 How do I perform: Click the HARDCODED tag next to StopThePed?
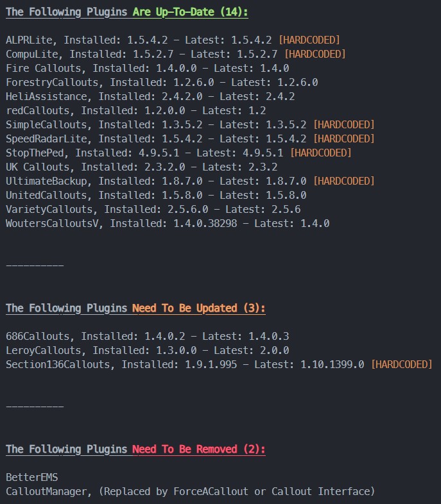point(321,153)
